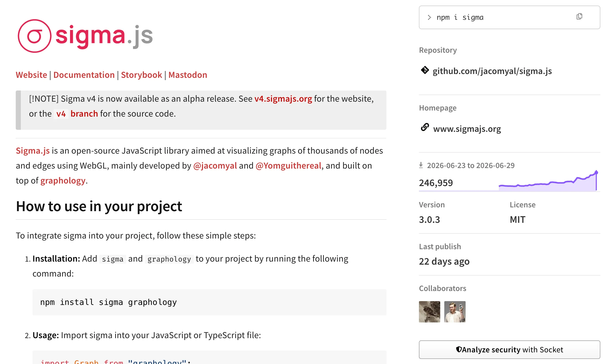Follow the v4.sigmajs.org link
The width and height of the screenshot is (611, 364).
coord(283,99)
